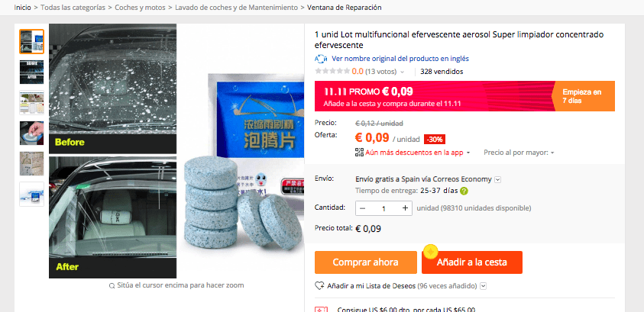Click the star rating icons
Image resolution: width=644 pixels, height=312 pixels.
click(332, 72)
